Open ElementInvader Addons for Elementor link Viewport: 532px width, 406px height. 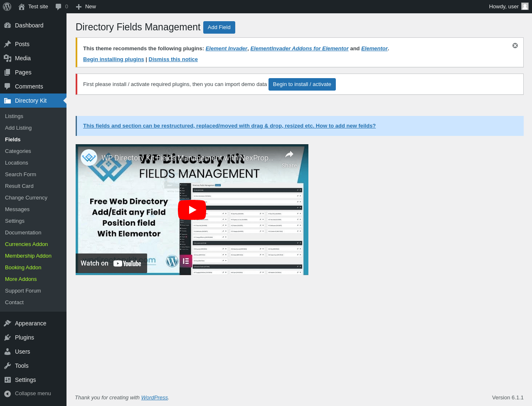pos(300,49)
